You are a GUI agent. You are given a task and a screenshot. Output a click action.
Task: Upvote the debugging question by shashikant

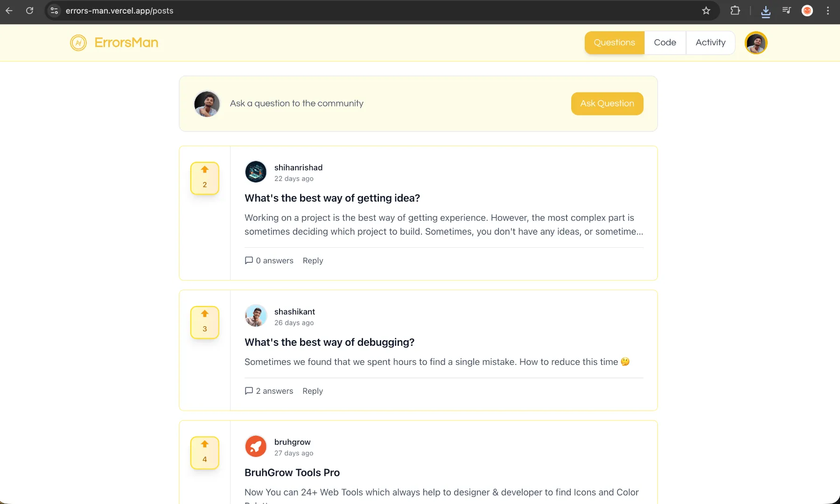[x=204, y=314]
